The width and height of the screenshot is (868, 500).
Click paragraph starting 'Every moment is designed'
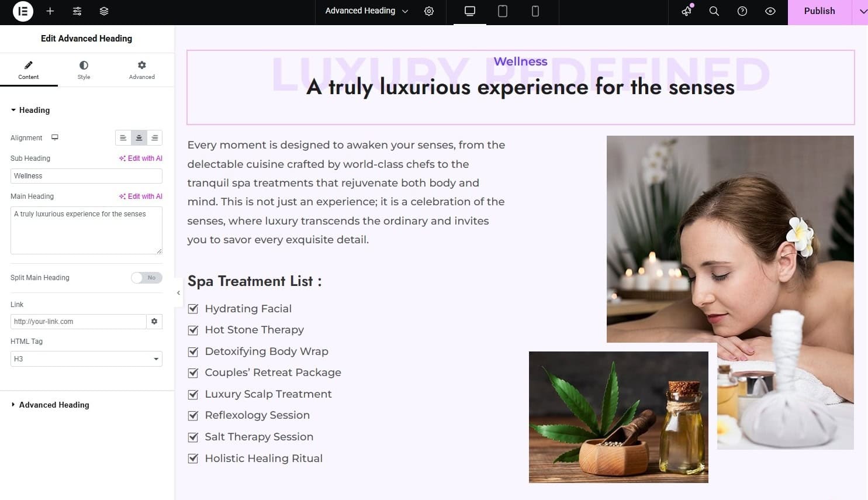pyautogui.click(x=347, y=192)
